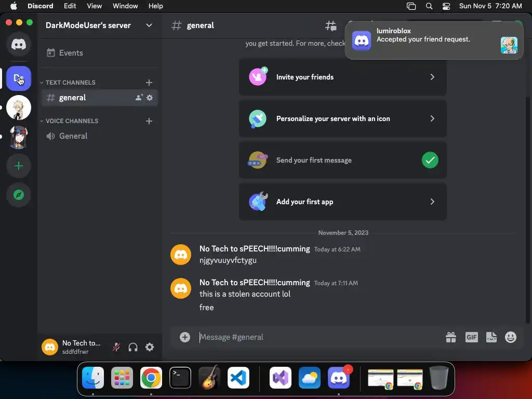This screenshot has height=399, width=532.
Task: Select the general text channel
Action: [x=99, y=98]
